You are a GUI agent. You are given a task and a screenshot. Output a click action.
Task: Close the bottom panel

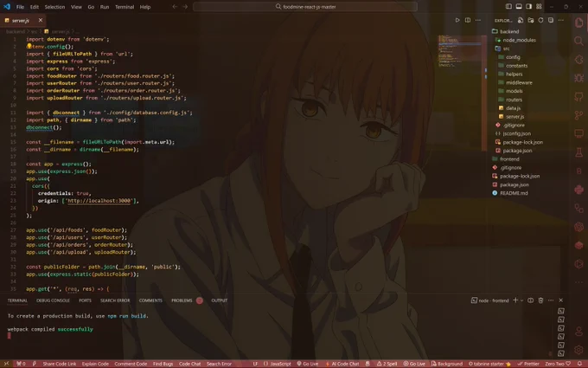tap(560, 300)
